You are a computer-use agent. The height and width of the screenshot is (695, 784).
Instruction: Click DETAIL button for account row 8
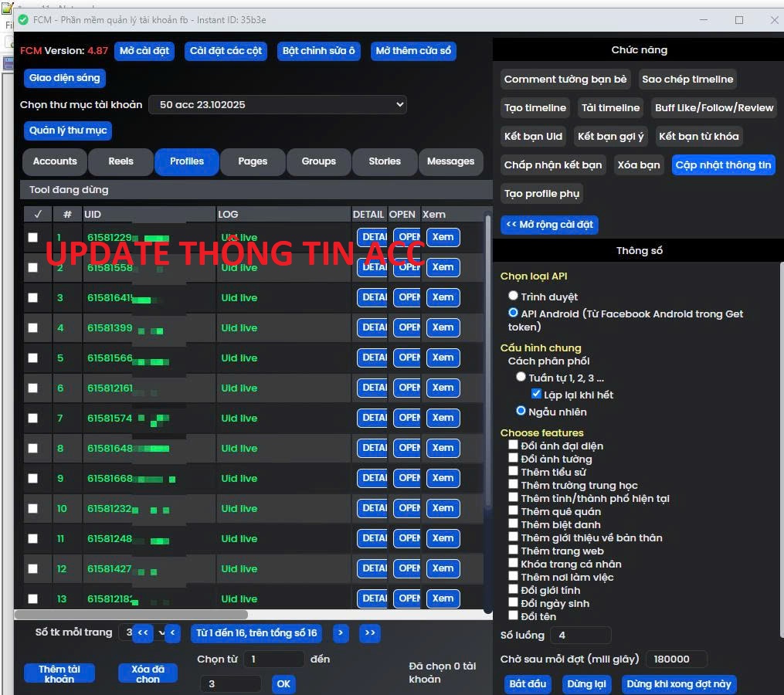[372, 449]
